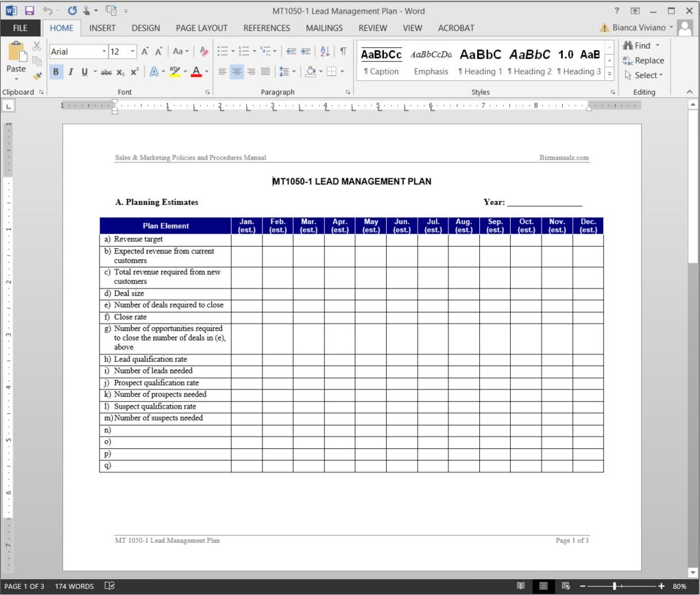Toggle Bold formatting
The image size is (700, 595).
(x=56, y=71)
